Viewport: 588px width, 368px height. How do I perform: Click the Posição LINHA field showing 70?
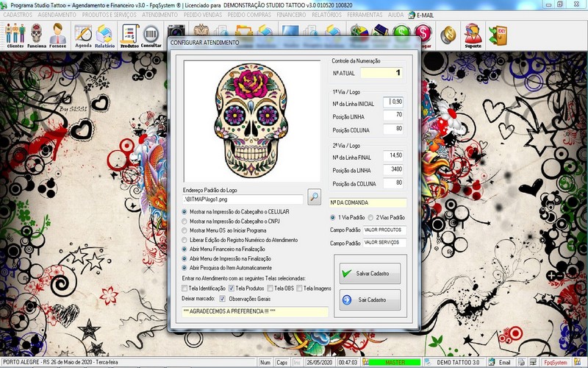click(393, 116)
